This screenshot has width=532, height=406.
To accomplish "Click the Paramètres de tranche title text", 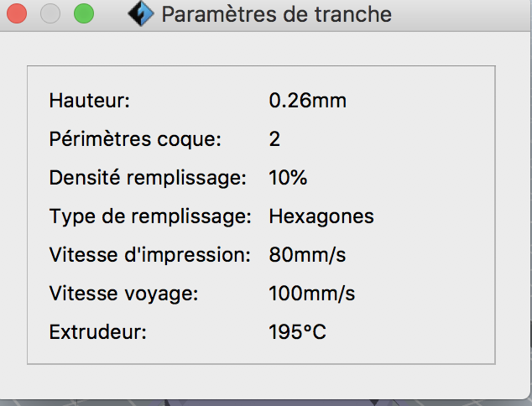I will tap(275, 14).
